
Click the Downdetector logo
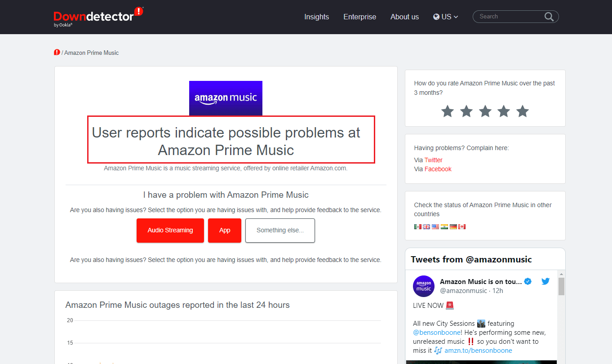pyautogui.click(x=98, y=17)
